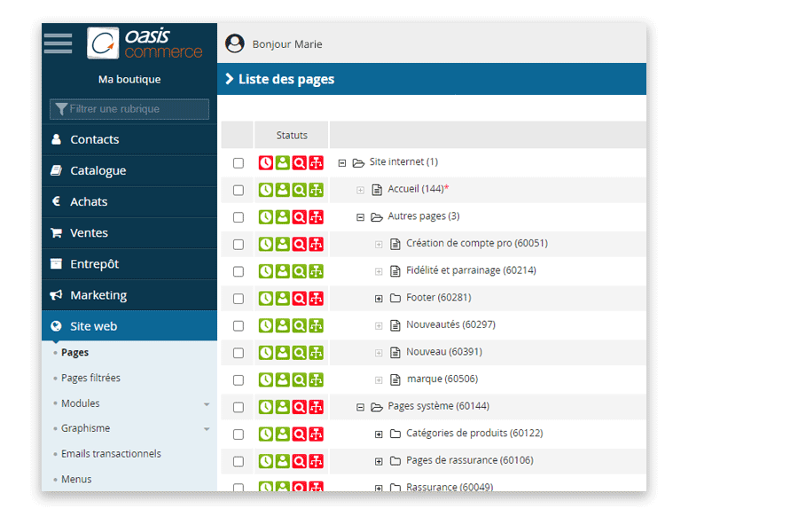The width and height of the screenshot is (798, 532).
Task: Click the red search status icon for Site internet
Action: (x=300, y=163)
